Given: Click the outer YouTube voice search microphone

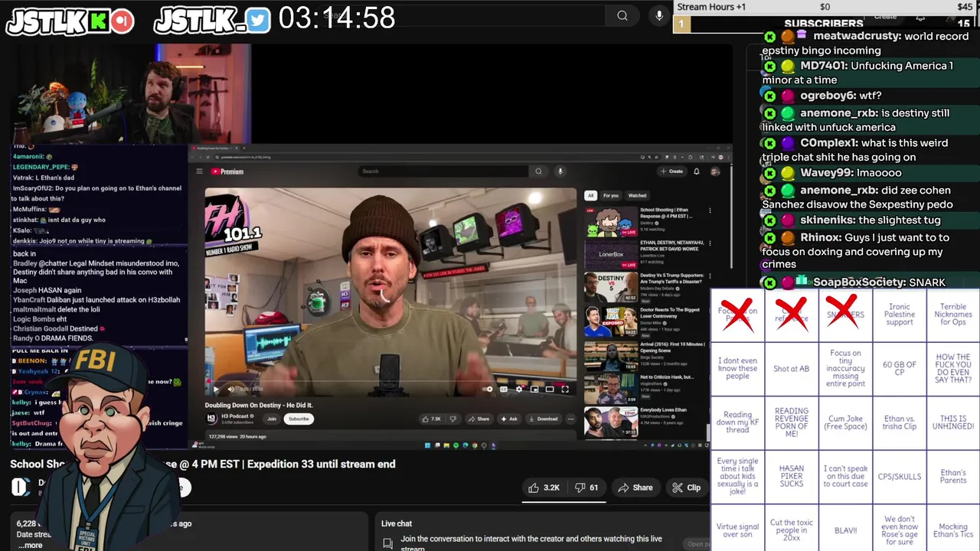Looking at the screenshot, I should (x=659, y=15).
